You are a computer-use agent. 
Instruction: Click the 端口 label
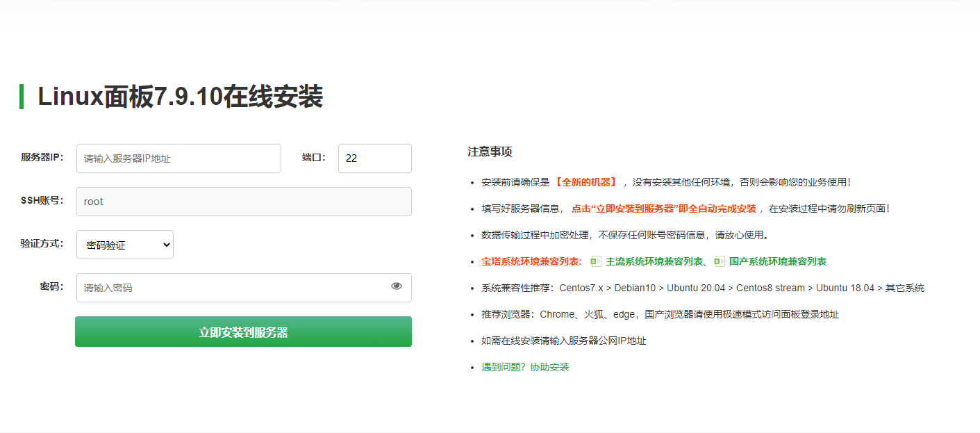[x=313, y=157]
